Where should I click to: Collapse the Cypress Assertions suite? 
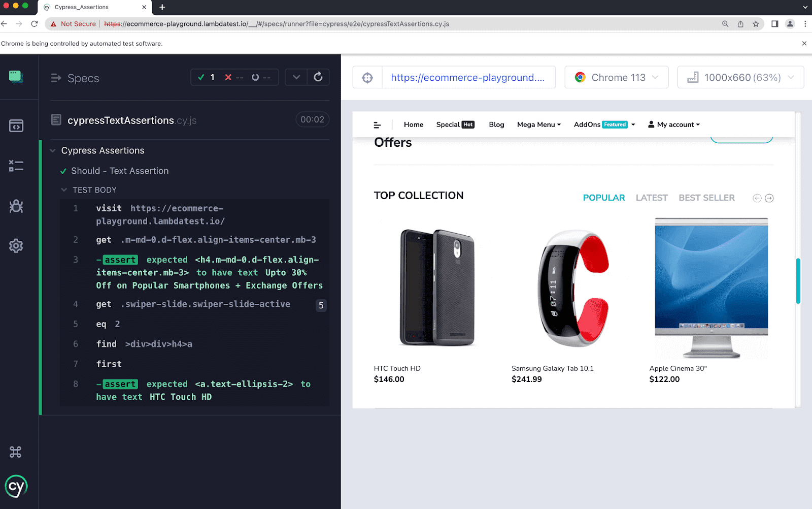[x=53, y=151]
